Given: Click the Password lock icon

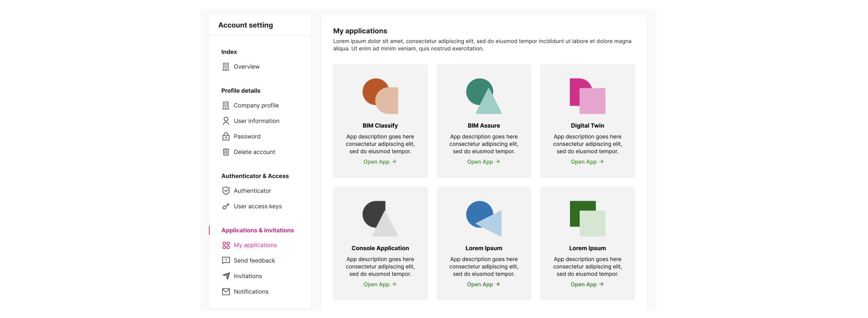Looking at the screenshot, I should pos(226,136).
